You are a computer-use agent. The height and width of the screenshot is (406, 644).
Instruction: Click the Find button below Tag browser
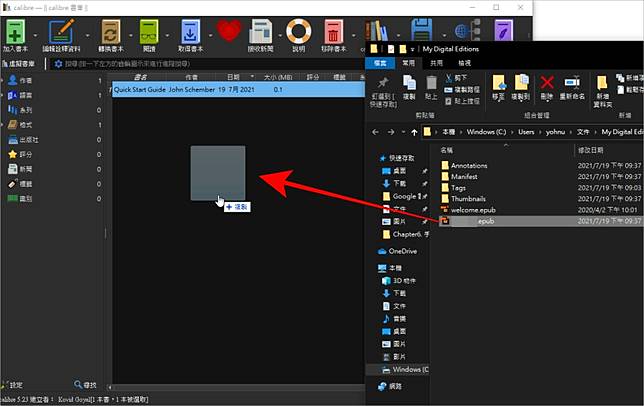click(85, 385)
